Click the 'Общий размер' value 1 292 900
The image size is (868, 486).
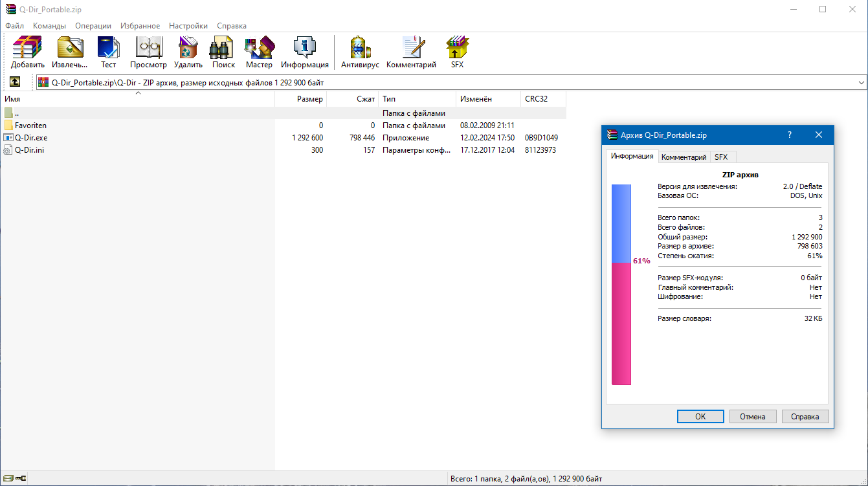pos(807,237)
